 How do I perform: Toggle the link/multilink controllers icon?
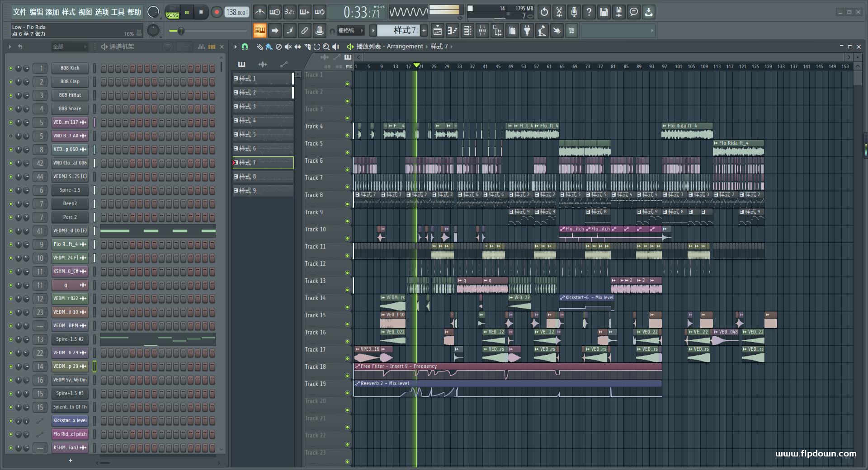305,31
